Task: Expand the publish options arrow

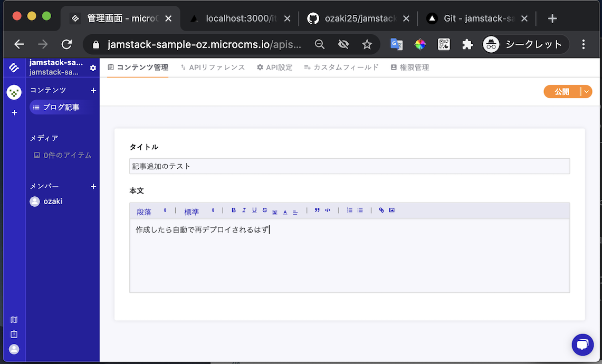Action: tap(587, 92)
